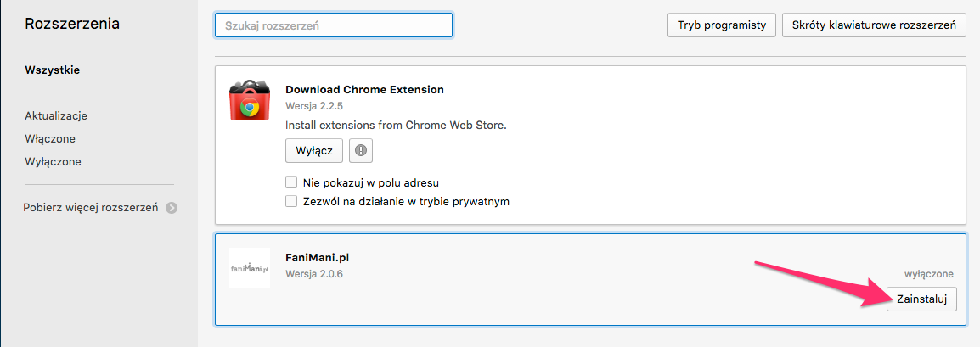Click the FaniMani.pl logo thumbnail
Viewport: 980px width, 347px height.
coord(250,268)
